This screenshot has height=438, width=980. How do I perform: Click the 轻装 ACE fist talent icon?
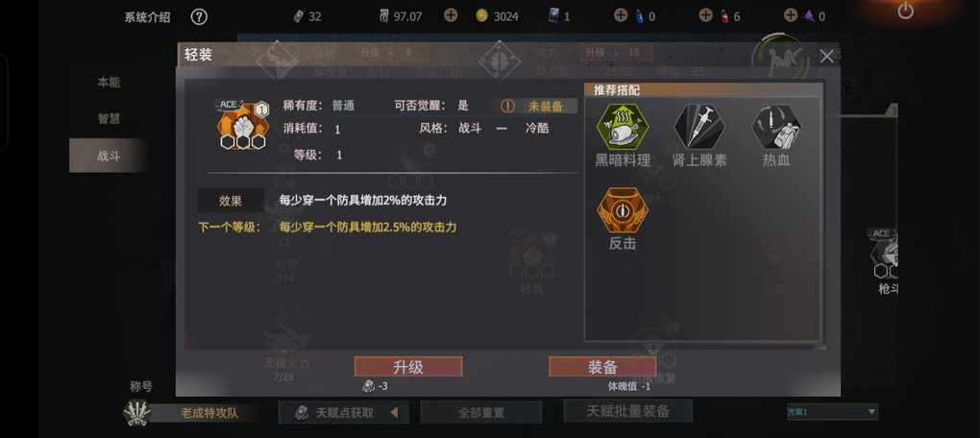click(x=242, y=124)
